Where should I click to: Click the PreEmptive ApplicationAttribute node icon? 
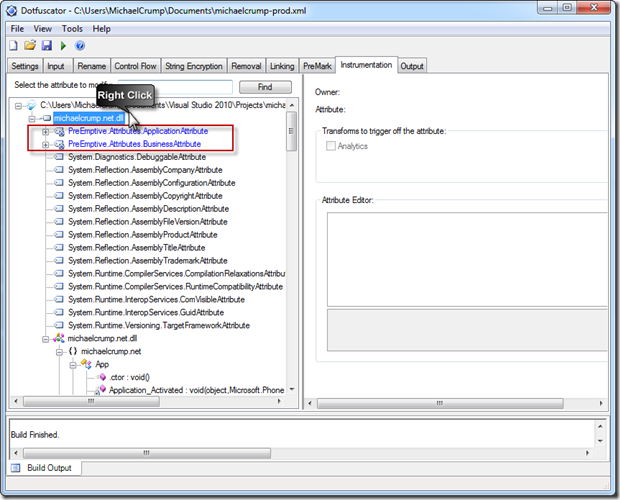pyautogui.click(x=59, y=131)
